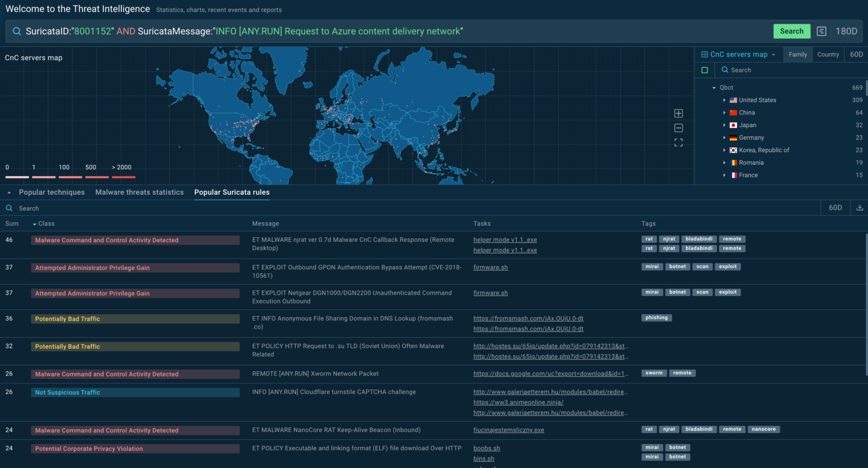Open the firmware.sh task link
The height and width of the screenshot is (468, 868).
[x=489, y=267]
